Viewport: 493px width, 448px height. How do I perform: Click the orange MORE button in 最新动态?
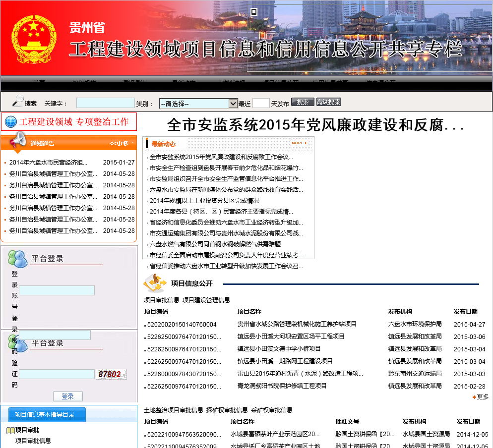tap(299, 143)
